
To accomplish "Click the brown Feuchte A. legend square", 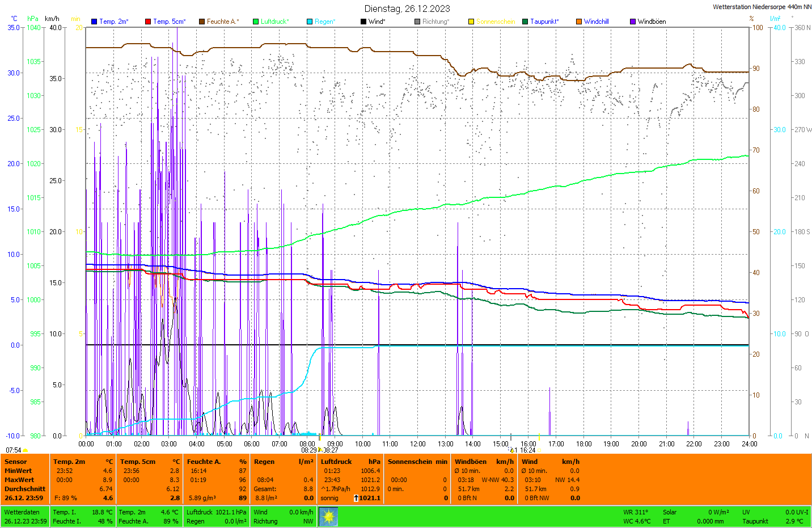I will click(x=202, y=22).
